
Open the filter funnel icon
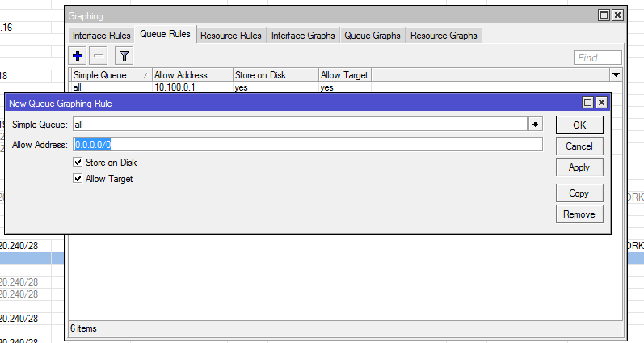[x=124, y=56]
